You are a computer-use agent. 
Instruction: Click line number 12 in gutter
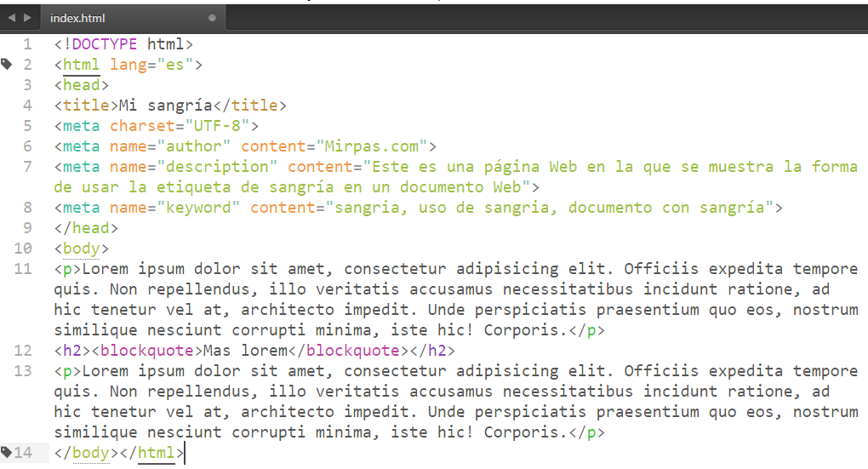[23, 351]
